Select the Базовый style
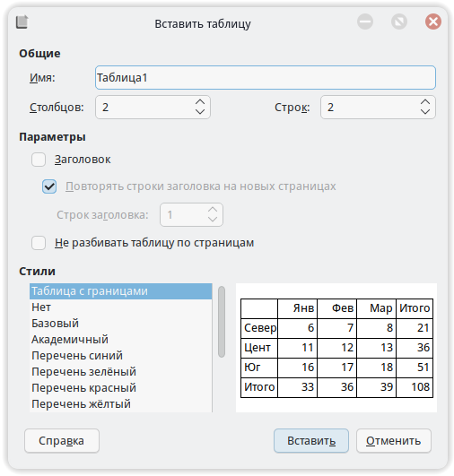The image size is (454, 476). (120, 324)
